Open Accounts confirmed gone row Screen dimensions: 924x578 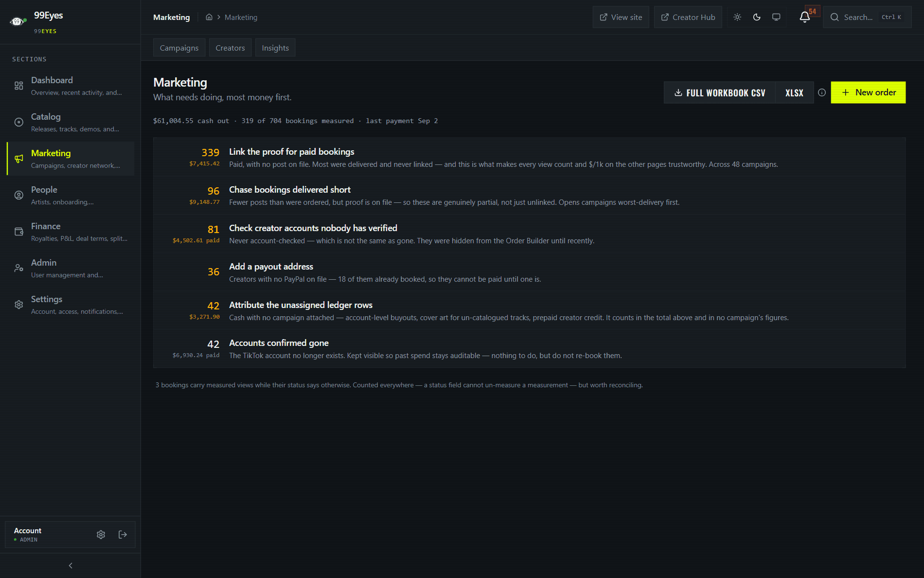529,348
